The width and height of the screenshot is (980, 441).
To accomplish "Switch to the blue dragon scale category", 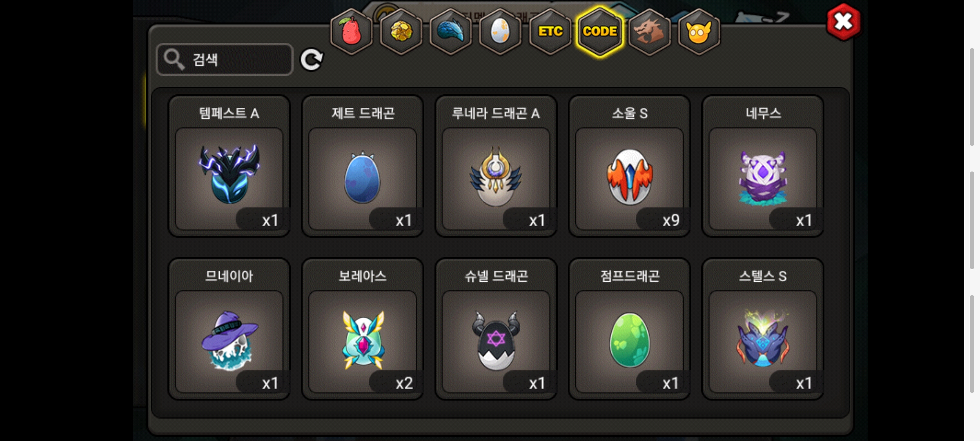I will point(451,32).
